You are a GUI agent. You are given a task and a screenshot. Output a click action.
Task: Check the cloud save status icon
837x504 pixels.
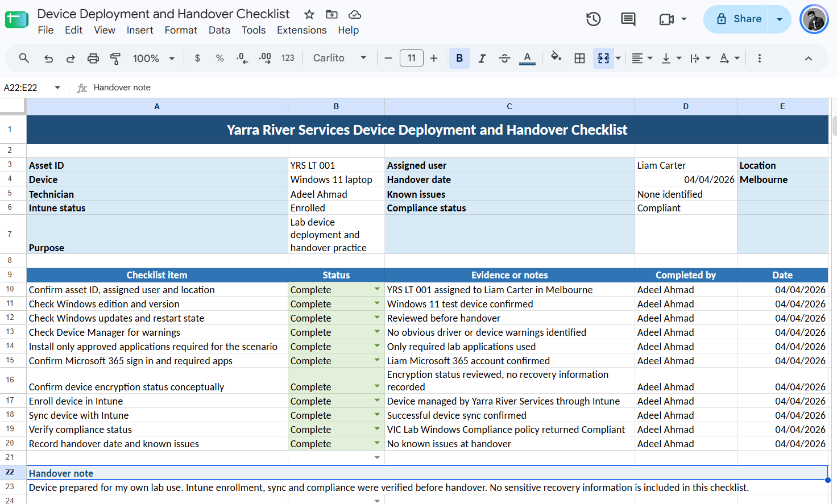(355, 14)
